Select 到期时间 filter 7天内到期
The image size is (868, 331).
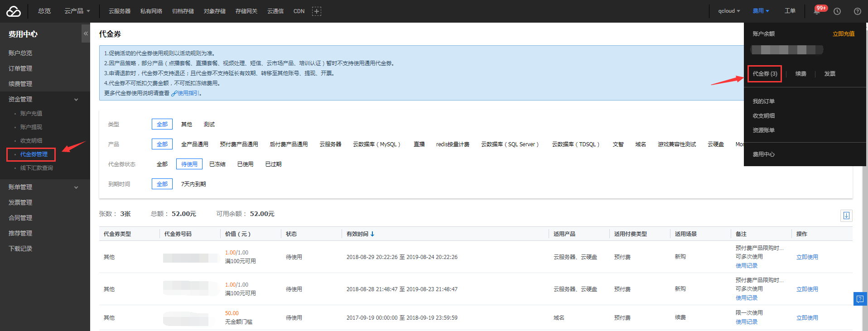pyautogui.click(x=193, y=184)
